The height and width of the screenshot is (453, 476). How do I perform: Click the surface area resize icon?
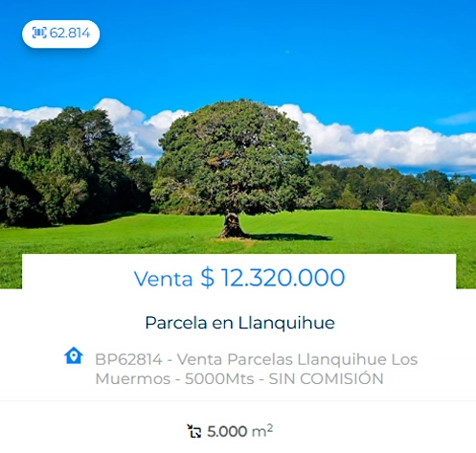click(x=194, y=431)
